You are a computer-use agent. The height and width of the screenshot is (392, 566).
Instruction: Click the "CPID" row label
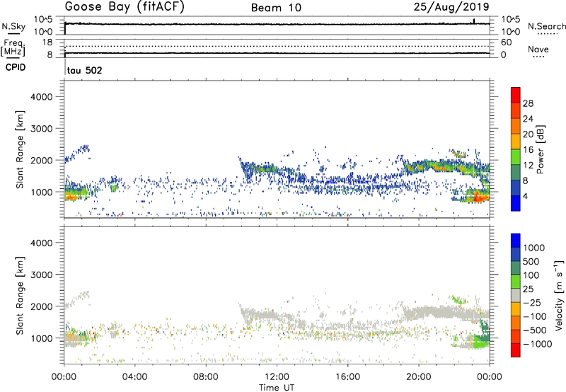(x=16, y=67)
